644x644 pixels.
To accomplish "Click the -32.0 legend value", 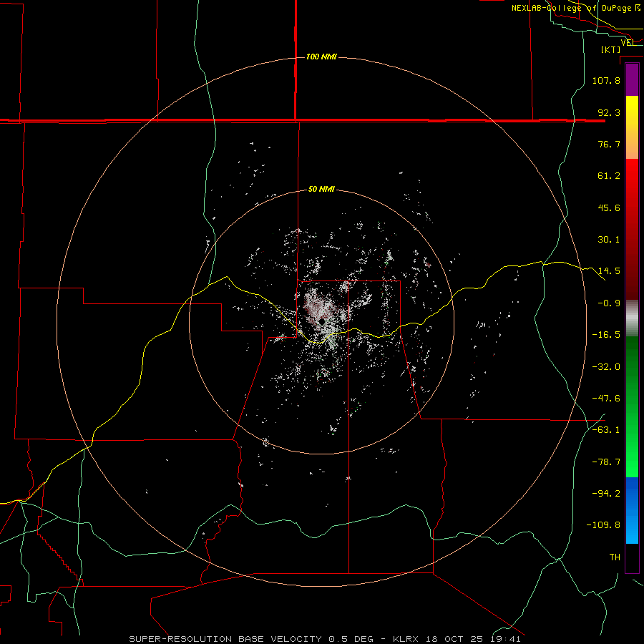I will tap(606, 367).
